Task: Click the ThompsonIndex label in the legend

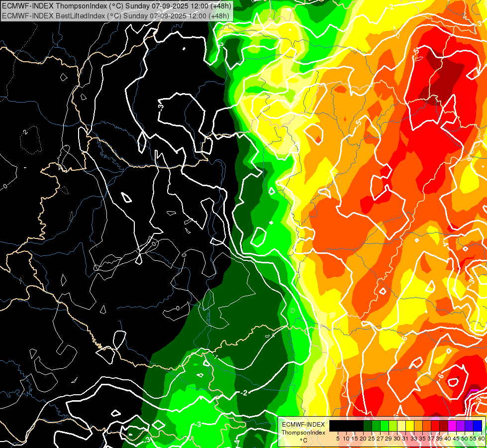Action: point(303,433)
